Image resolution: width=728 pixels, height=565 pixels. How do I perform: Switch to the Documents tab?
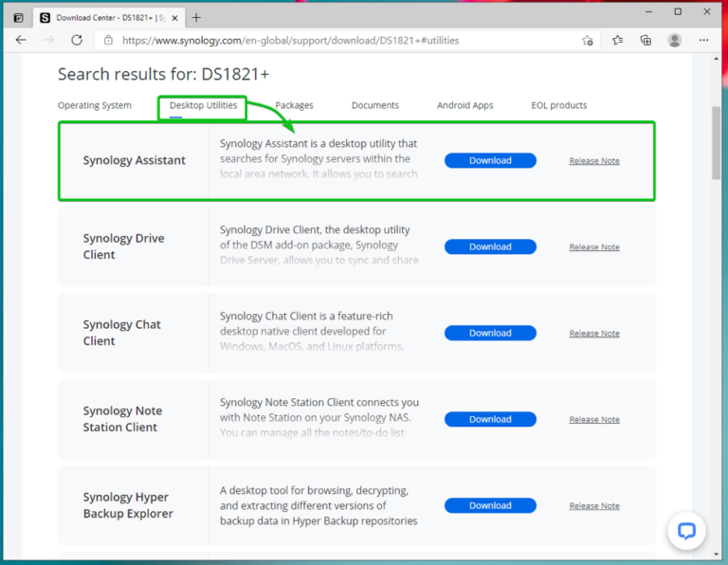[375, 105]
